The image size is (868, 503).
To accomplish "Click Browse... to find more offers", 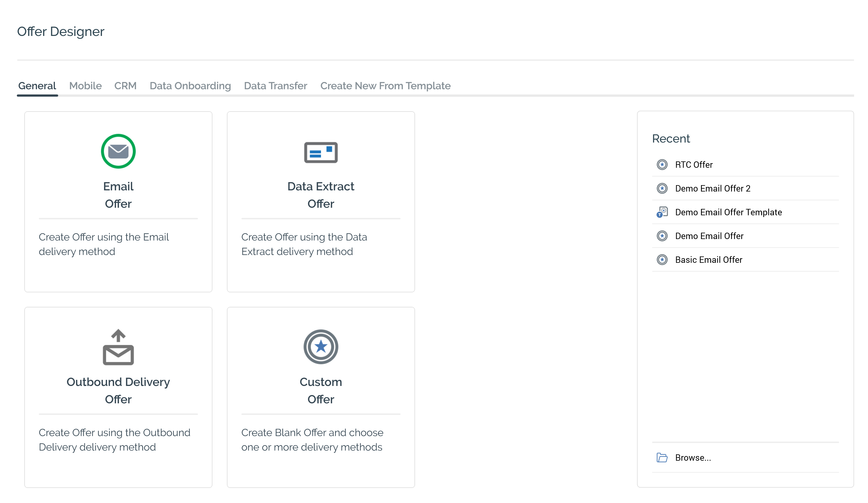I will 693,458.
